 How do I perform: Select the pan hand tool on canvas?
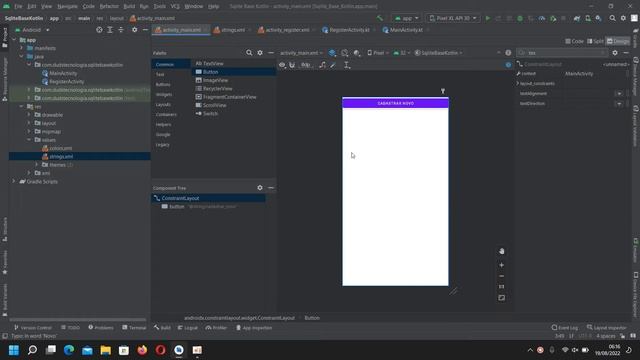502,251
